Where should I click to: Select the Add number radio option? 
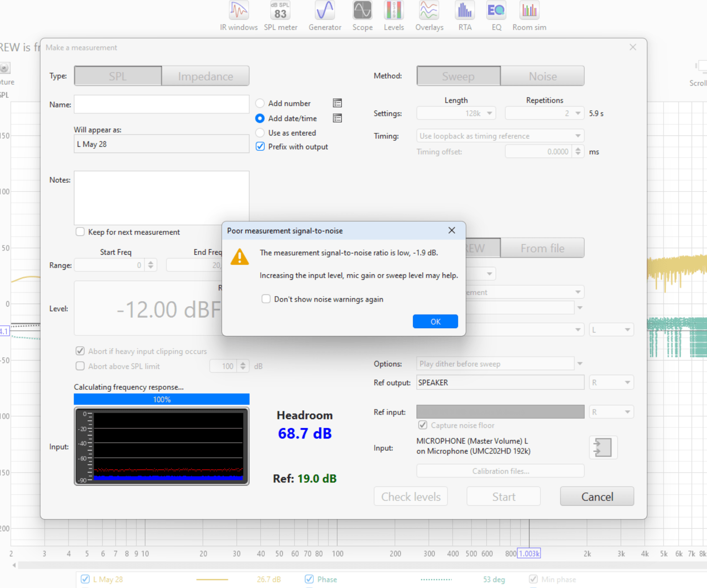pos(260,103)
